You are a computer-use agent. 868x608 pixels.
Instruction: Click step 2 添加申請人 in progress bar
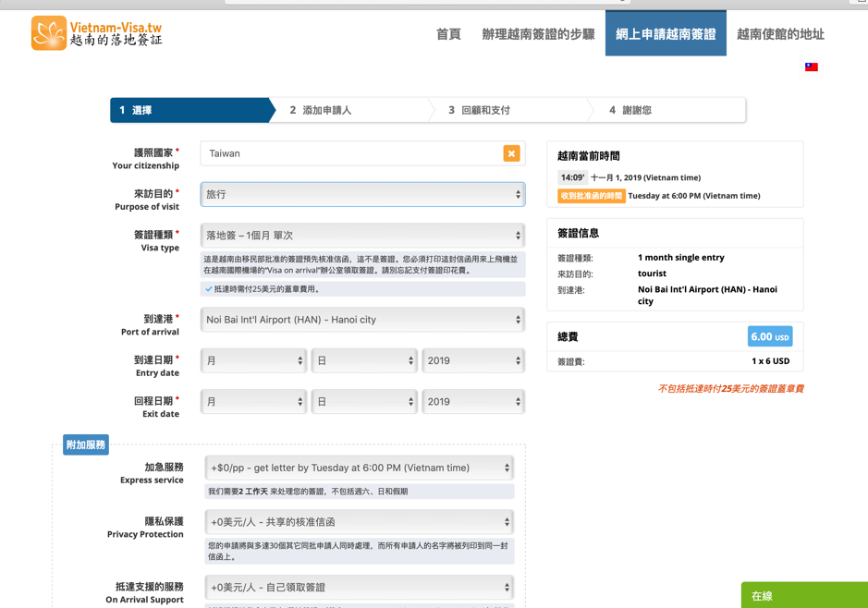[x=325, y=110]
